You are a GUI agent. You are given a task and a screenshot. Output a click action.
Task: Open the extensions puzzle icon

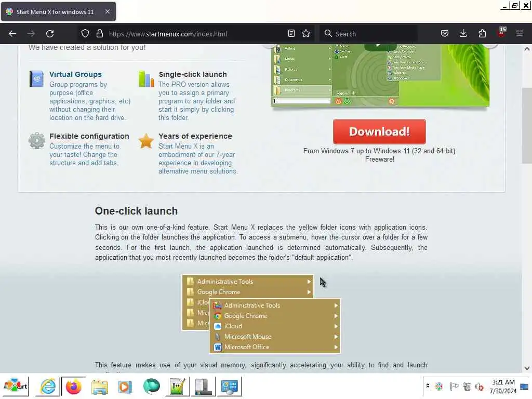pos(482,34)
